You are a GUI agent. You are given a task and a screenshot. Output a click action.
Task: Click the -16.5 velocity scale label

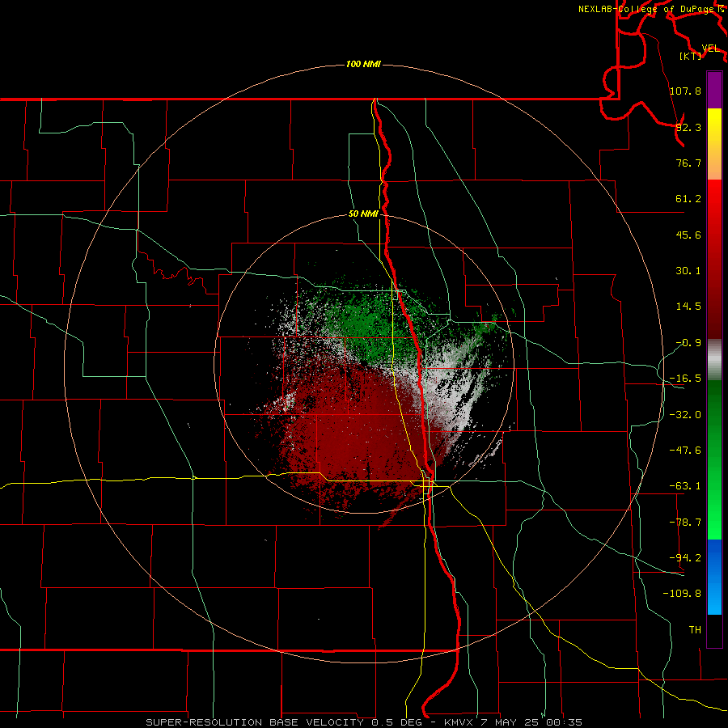[x=685, y=379]
